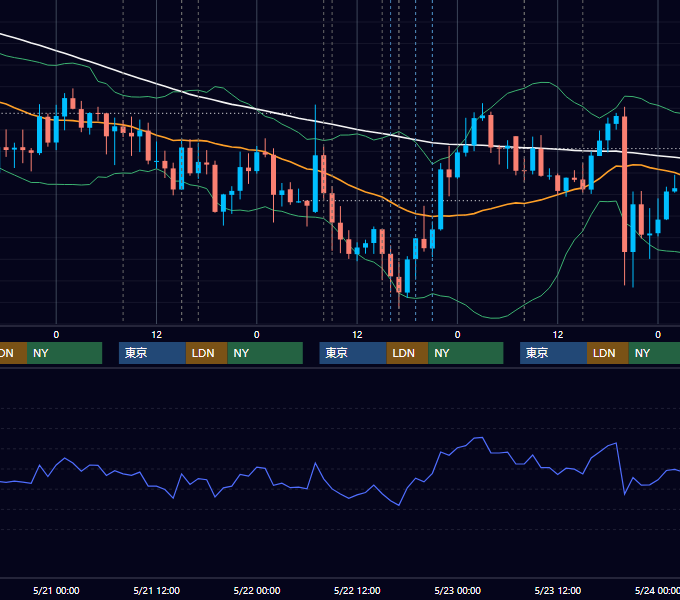Select the NY block following 5/21 LDN

pyautogui.click(x=265, y=353)
